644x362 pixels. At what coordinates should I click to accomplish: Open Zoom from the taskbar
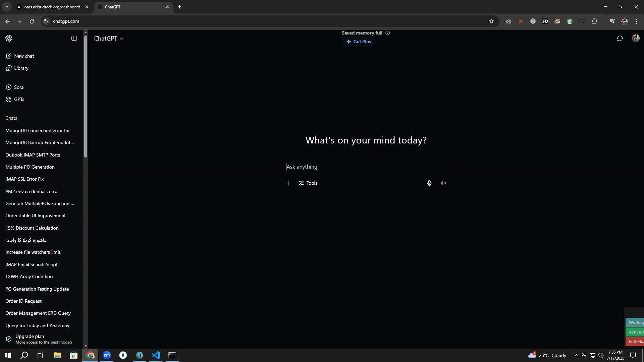coord(107,355)
